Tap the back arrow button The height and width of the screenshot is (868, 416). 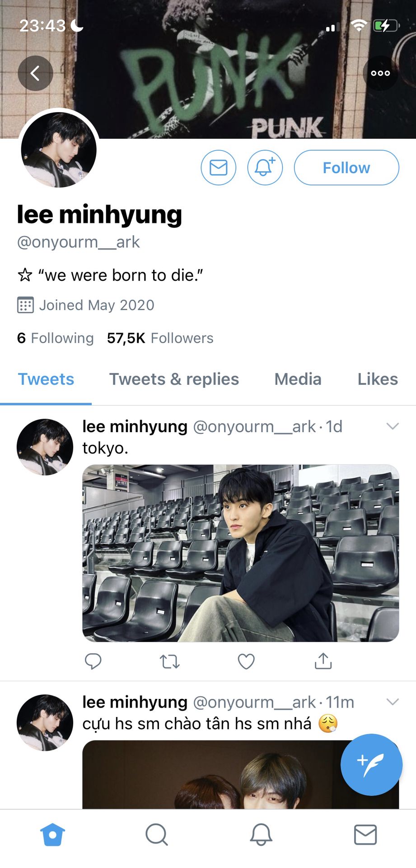tap(35, 73)
